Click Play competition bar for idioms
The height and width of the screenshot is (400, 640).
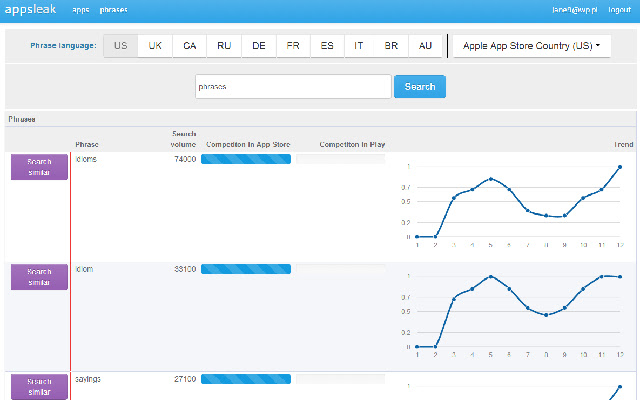tap(341, 159)
